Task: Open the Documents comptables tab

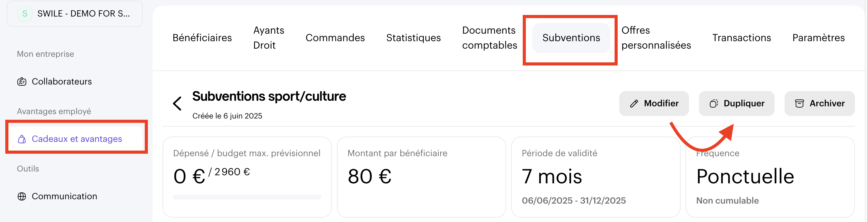Action: [489, 38]
